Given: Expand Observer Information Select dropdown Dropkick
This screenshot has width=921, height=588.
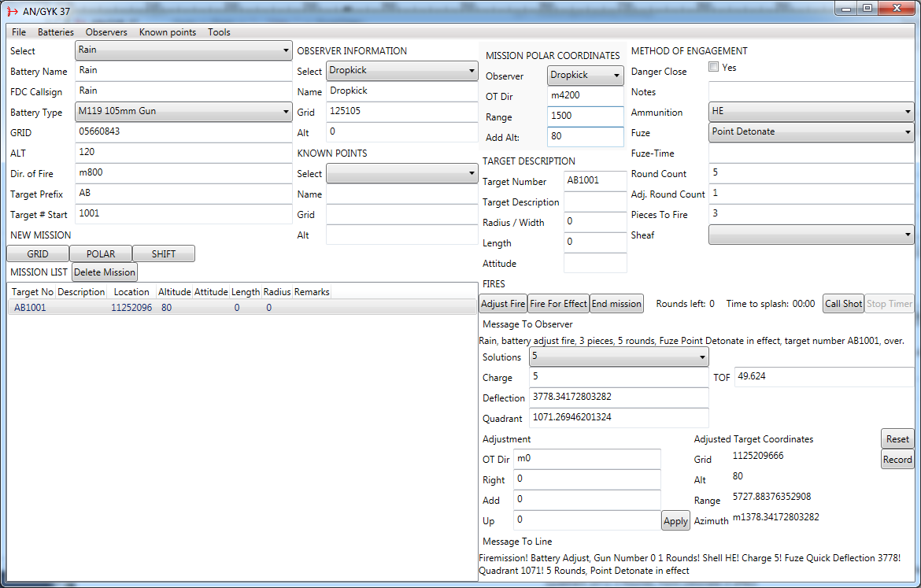Looking at the screenshot, I should click(401, 71).
